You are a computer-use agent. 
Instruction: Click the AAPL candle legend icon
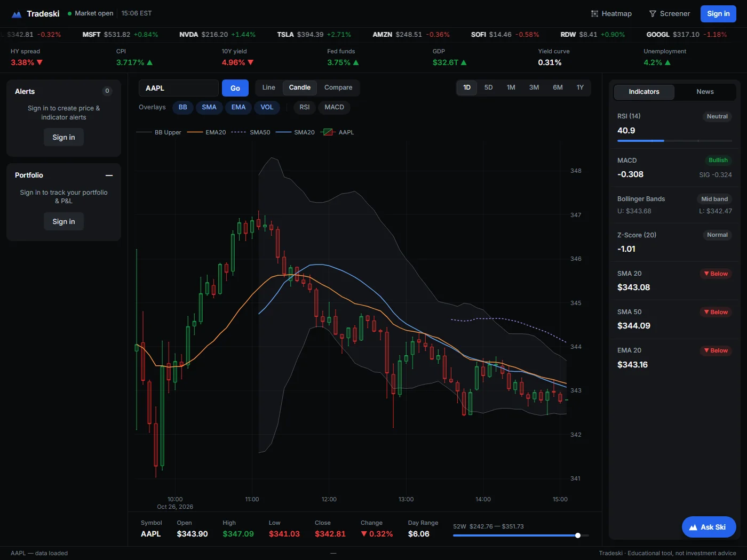click(328, 132)
